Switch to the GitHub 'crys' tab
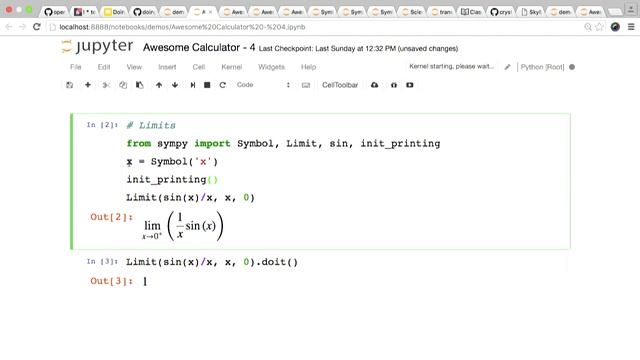640x360 pixels. [501, 12]
